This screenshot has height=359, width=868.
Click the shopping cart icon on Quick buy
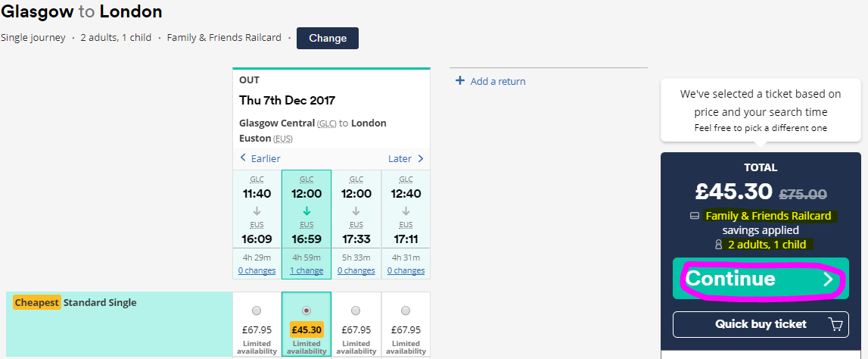click(x=835, y=325)
